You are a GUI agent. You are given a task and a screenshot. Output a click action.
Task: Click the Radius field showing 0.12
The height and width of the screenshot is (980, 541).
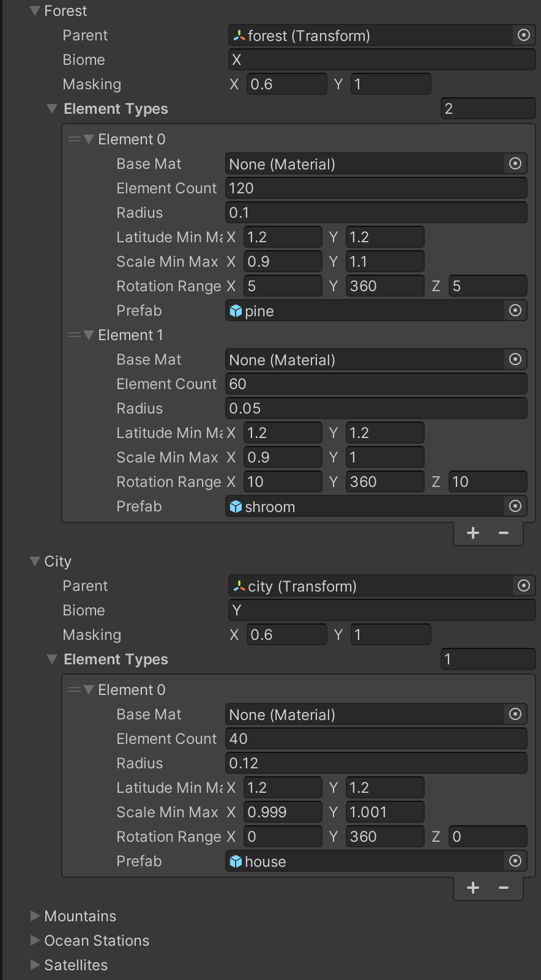pyautogui.click(x=376, y=763)
